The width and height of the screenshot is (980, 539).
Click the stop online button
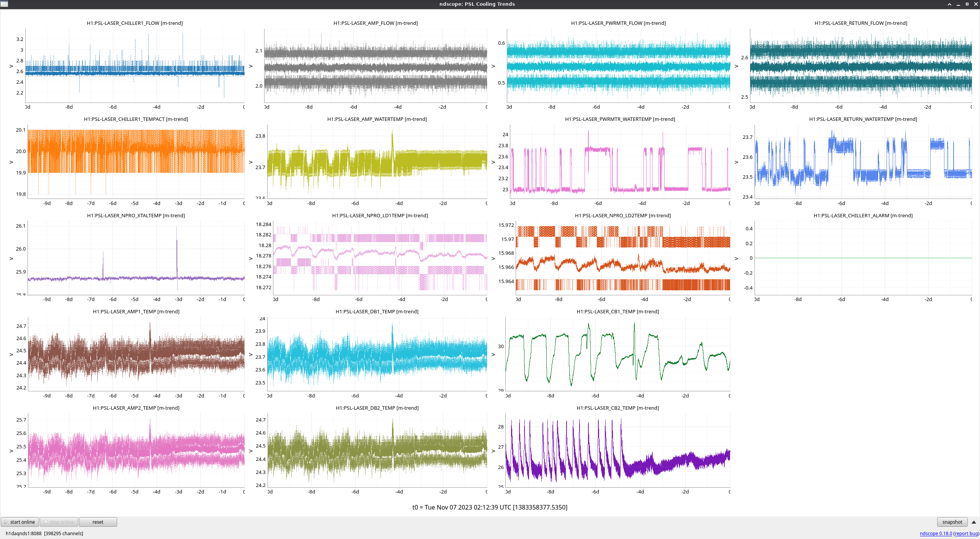(x=59, y=522)
